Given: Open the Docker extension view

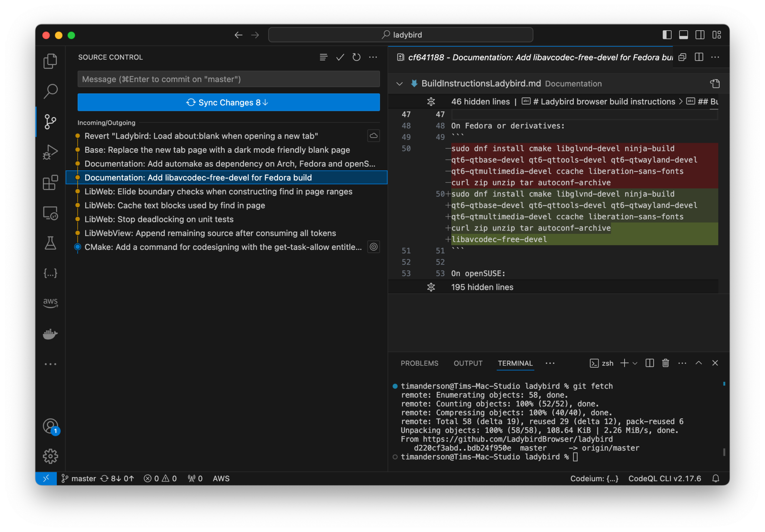Looking at the screenshot, I should 50,334.
